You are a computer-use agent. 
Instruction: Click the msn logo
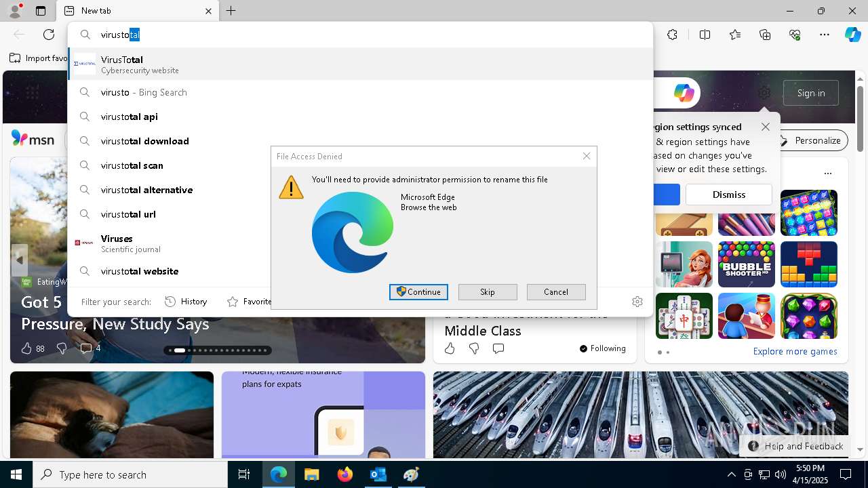coord(33,139)
